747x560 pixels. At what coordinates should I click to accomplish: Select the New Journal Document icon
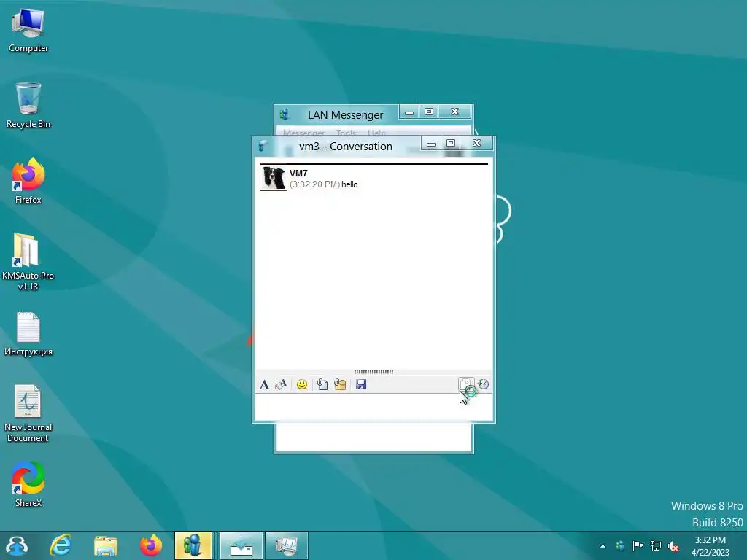click(x=28, y=414)
